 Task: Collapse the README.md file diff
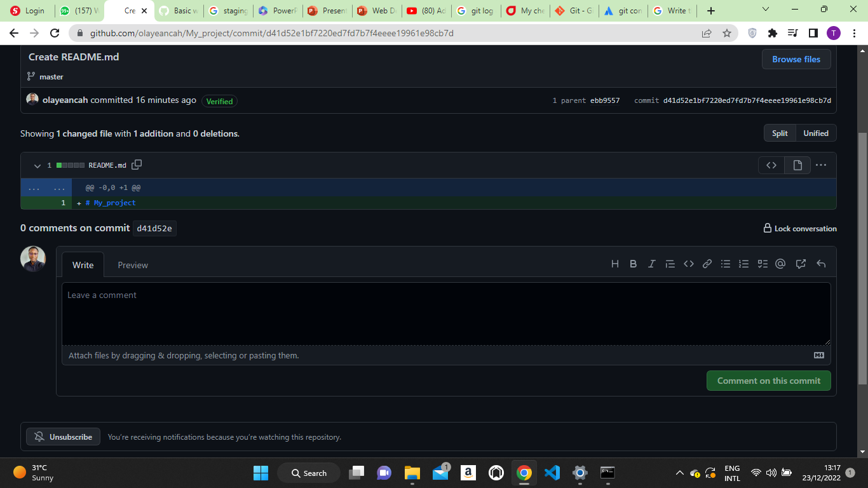click(37, 165)
